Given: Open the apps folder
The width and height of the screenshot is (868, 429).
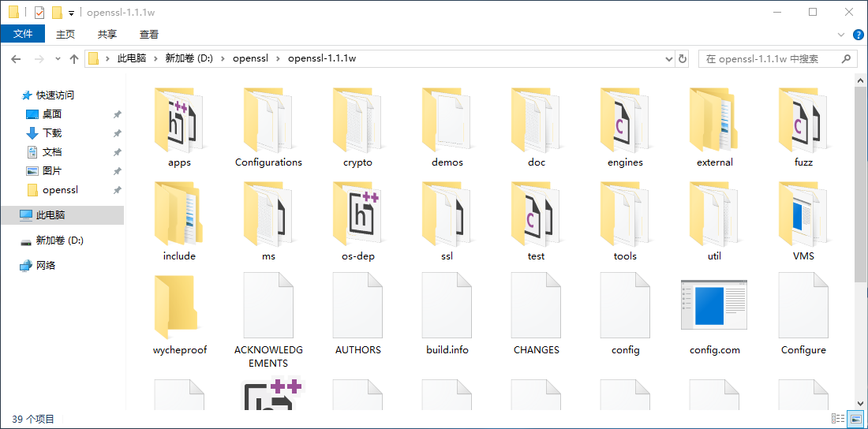Looking at the screenshot, I should (179, 126).
